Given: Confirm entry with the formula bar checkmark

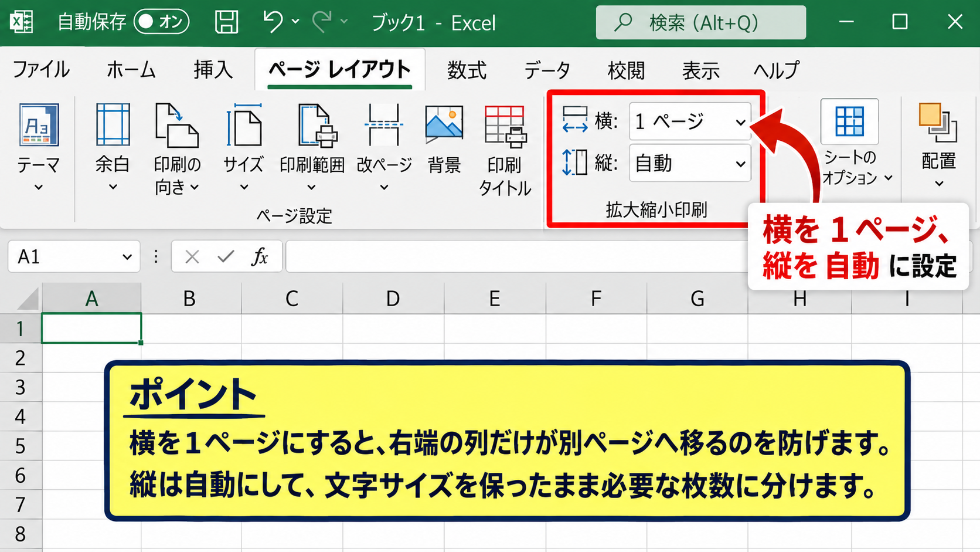Looking at the screenshot, I should tap(226, 257).
